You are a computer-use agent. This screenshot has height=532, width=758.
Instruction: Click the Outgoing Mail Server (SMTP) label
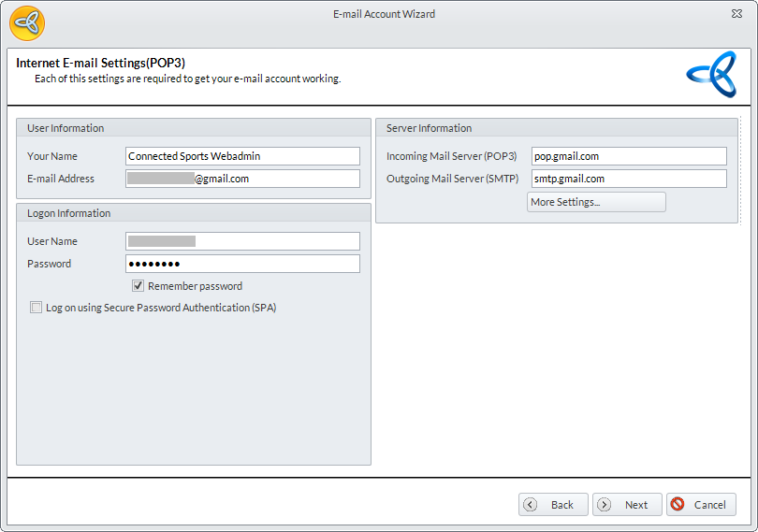pyautogui.click(x=452, y=179)
